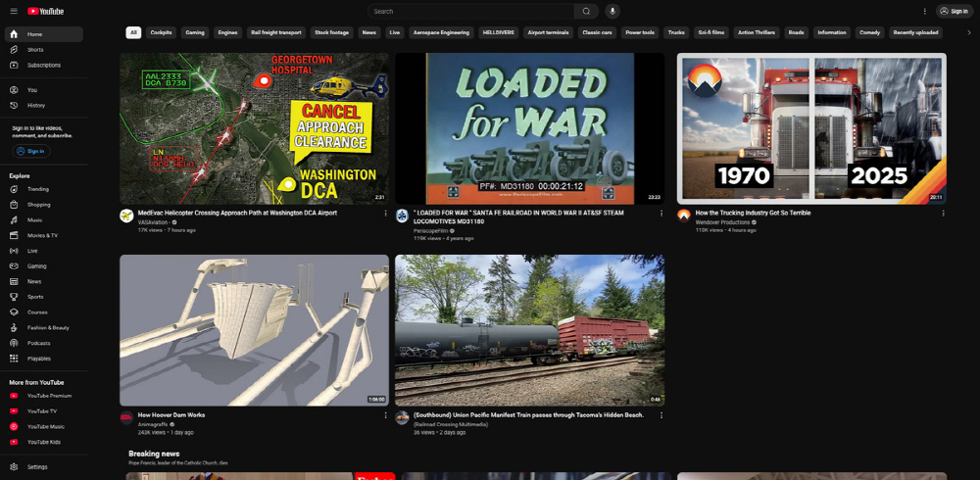Go to Trending in Explore
The height and width of the screenshot is (480, 980).
[38, 189]
